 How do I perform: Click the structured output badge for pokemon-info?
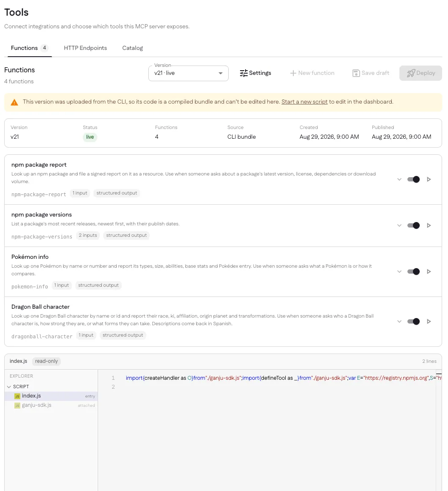point(98,285)
